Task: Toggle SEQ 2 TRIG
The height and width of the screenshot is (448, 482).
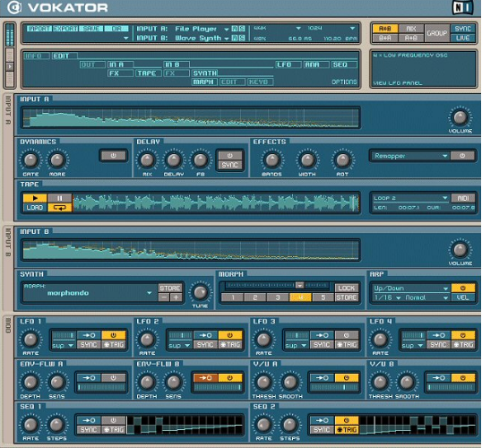Action: tap(347, 430)
